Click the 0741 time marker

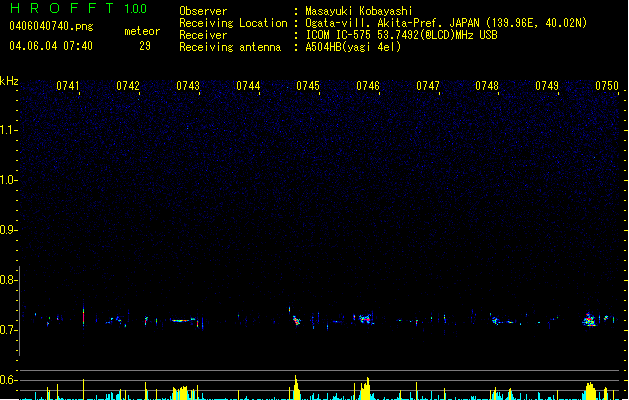(68, 86)
